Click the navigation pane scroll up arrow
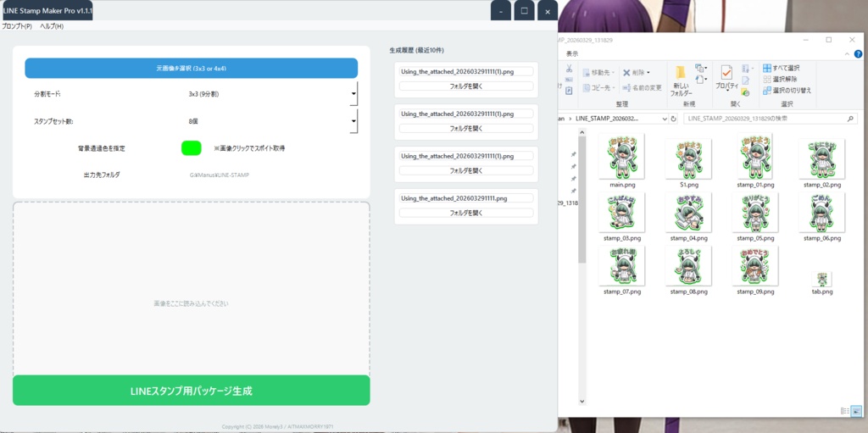The image size is (868, 433). pos(581,132)
